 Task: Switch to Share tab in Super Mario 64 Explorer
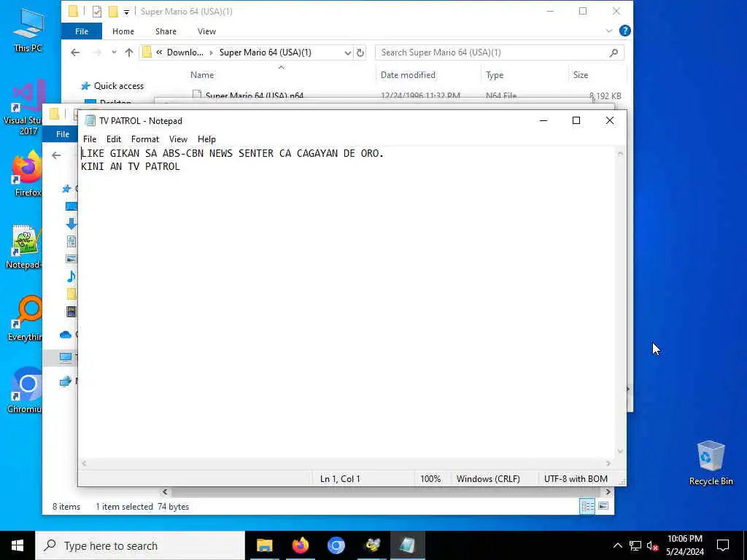click(x=166, y=31)
